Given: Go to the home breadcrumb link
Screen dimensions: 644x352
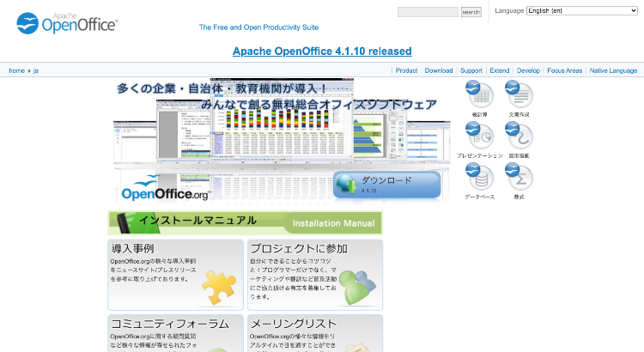Looking at the screenshot, I should click(x=17, y=70).
